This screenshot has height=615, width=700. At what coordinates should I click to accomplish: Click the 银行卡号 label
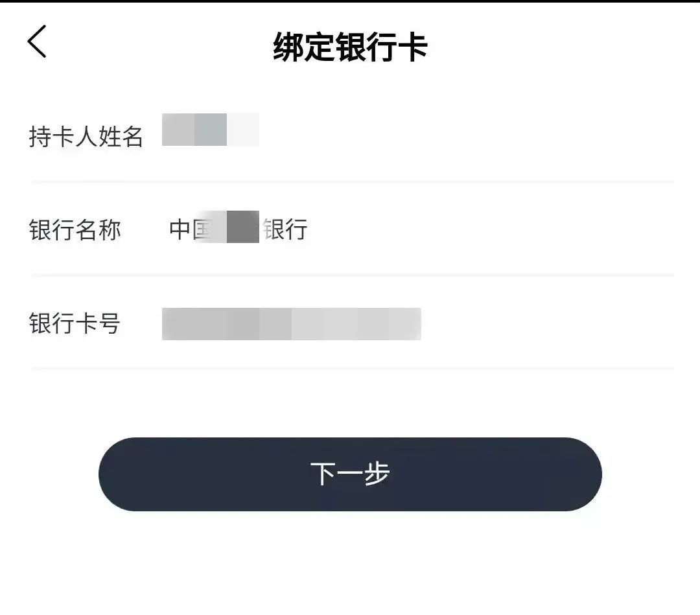75,323
